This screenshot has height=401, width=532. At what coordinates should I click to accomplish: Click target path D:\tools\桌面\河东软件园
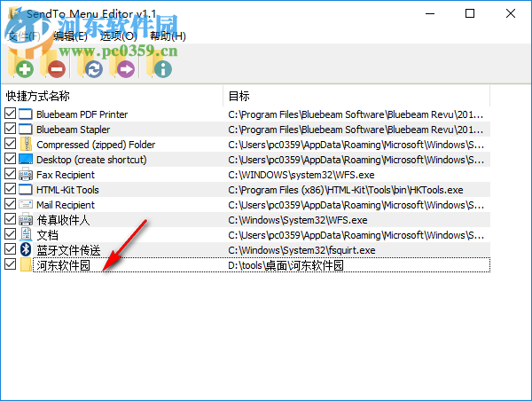click(286, 265)
